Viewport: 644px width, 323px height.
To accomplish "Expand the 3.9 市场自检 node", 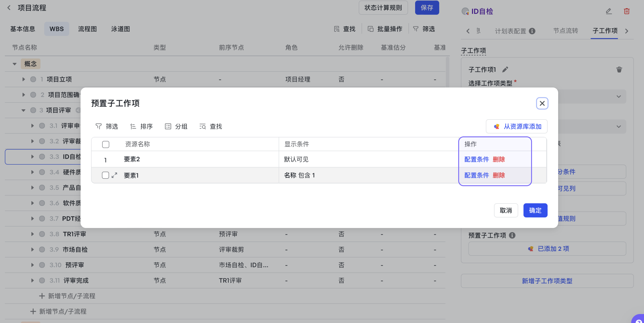I will pos(32,249).
